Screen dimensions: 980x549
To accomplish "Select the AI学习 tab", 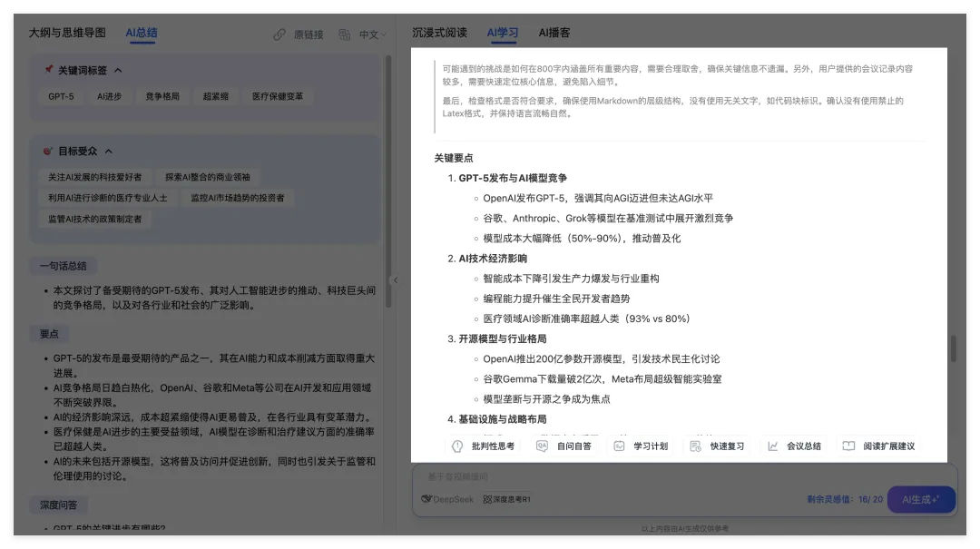I will click(x=503, y=33).
